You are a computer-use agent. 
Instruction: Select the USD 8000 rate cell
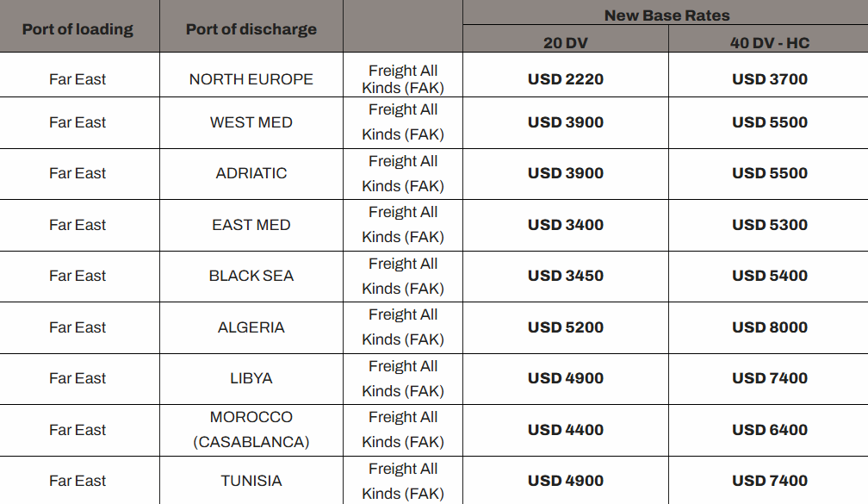(770, 327)
